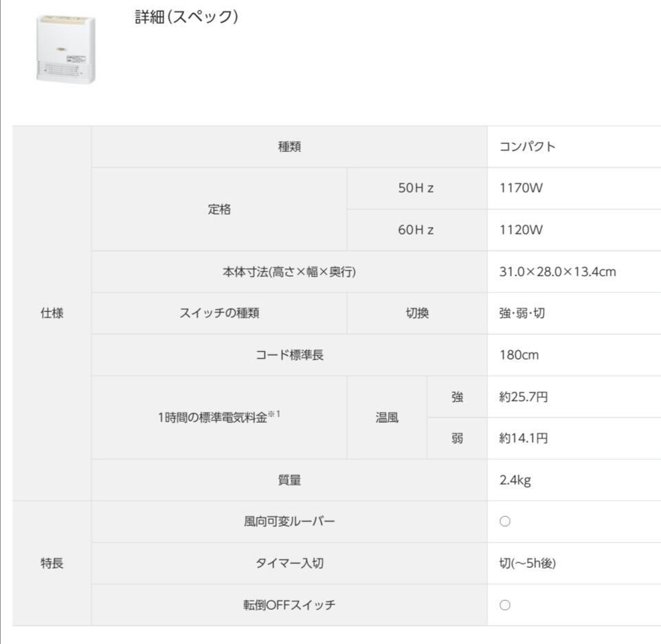Click the 約25.7円 electricity cost value
The height and width of the screenshot is (644, 661).
[x=523, y=397]
